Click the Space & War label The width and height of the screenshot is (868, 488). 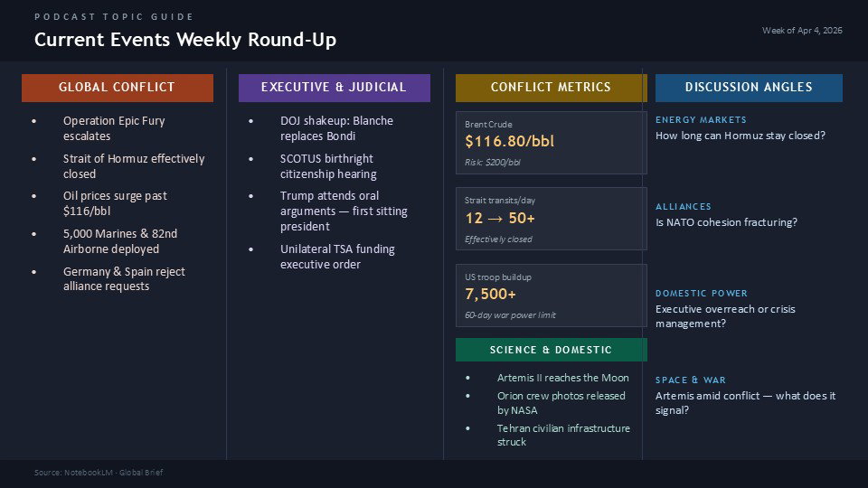click(690, 380)
